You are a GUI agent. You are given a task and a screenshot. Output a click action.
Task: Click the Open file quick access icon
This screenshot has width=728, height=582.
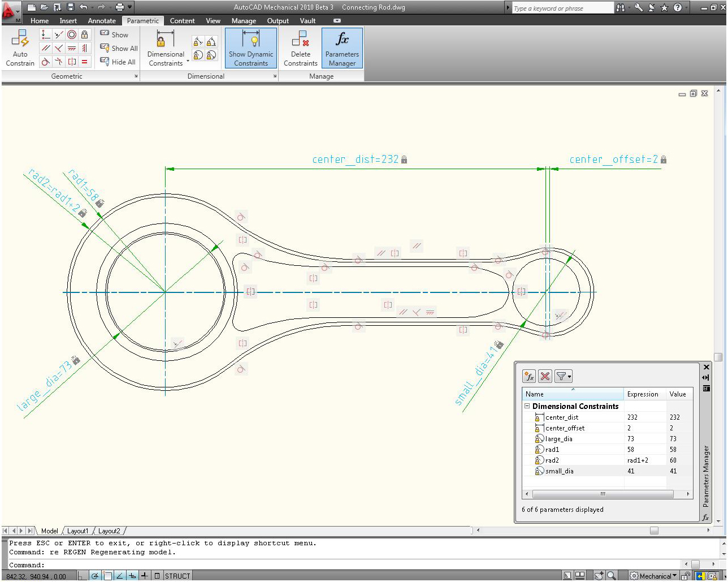pyautogui.click(x=44, y=7)
